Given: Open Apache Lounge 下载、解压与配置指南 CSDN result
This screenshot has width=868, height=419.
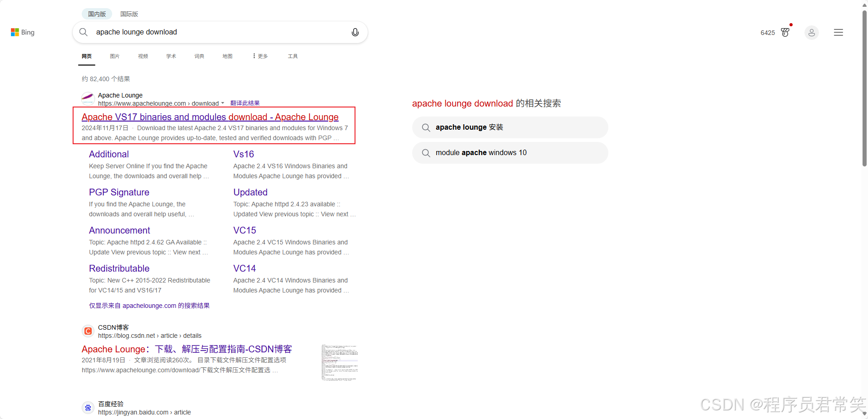Looking at the screenshot, I should coord(187,349).
